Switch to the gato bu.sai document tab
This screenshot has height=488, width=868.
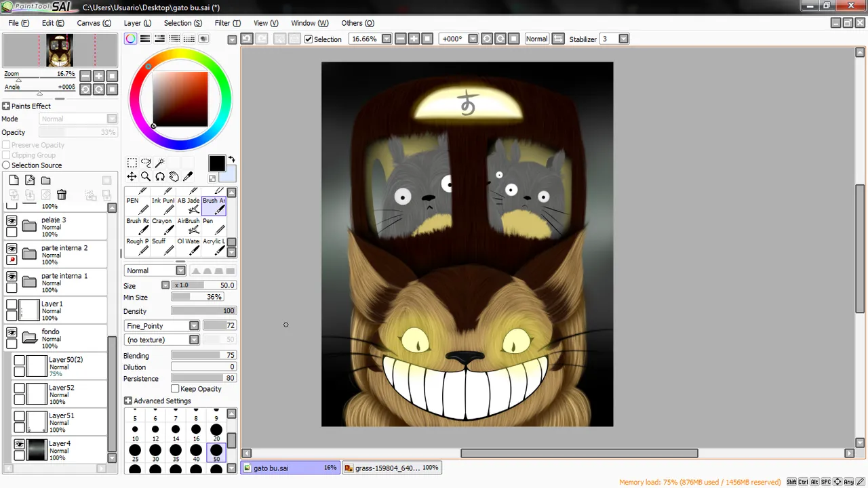[x=290, y=468]
